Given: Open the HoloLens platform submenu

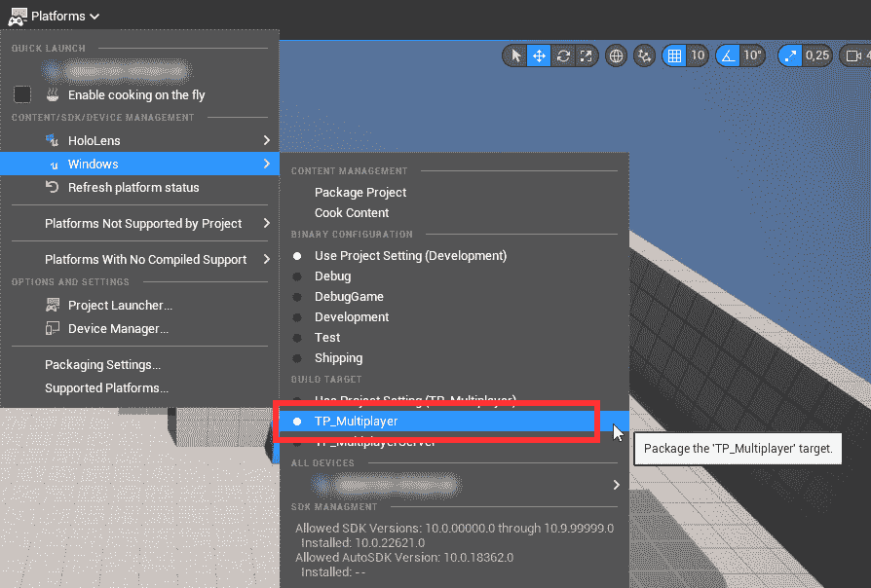Looking at the screenshot, I should coord(139,140).
